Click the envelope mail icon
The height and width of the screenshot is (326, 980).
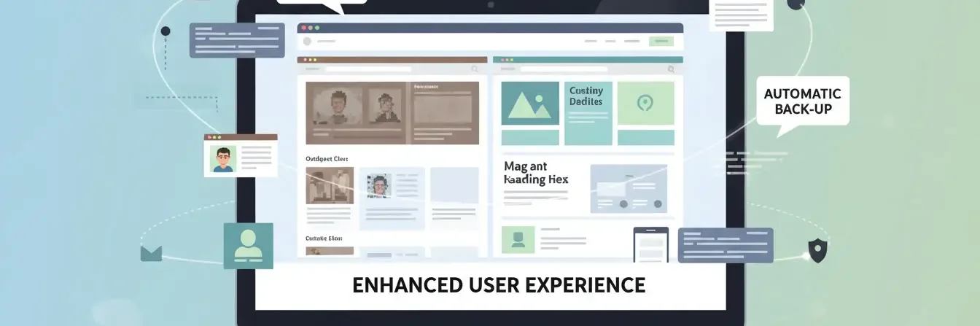(x=151, y=253)
